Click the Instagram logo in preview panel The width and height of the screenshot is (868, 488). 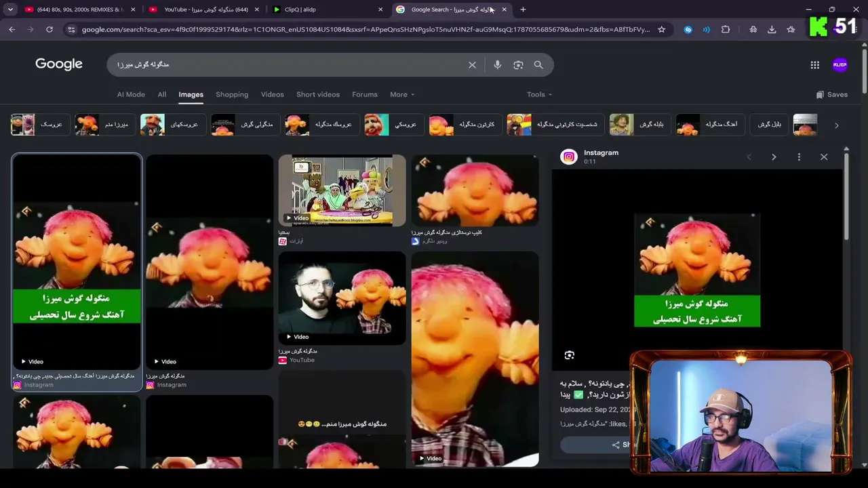tap(569, 157)
